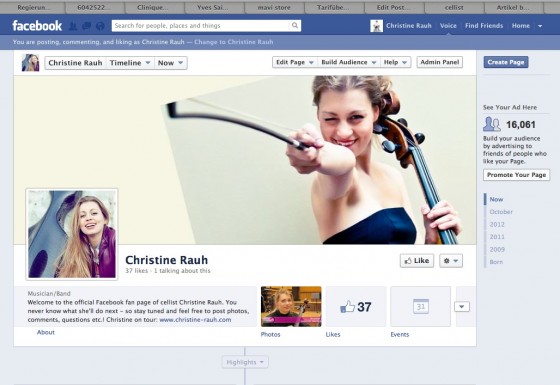Open friend requests icon in header
560x385 pixels.
click(x=73, y=26)
